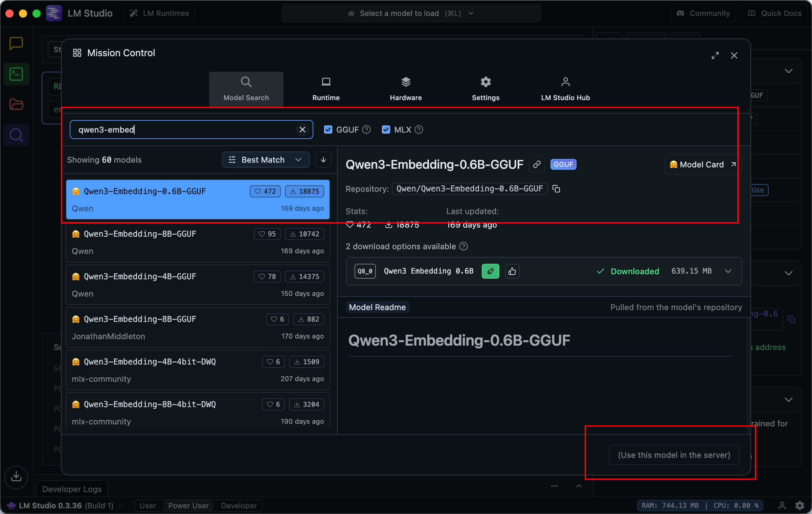Open Select a model to load dropdown

(x=411, y=13)
